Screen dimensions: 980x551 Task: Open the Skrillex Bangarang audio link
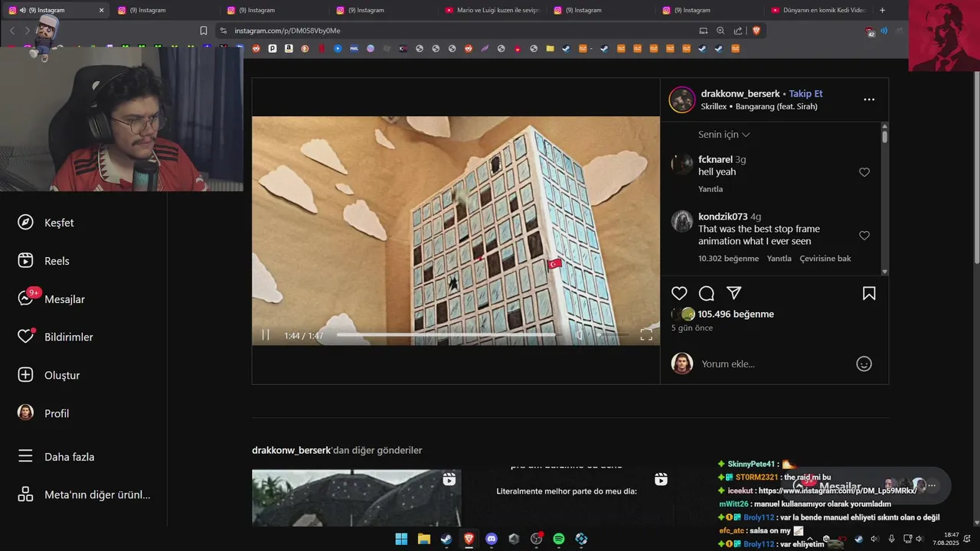click(x=759, y=106)
